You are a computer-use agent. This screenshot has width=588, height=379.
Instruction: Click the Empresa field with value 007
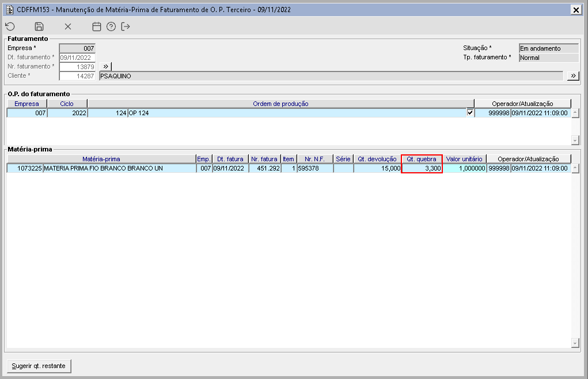77,48
